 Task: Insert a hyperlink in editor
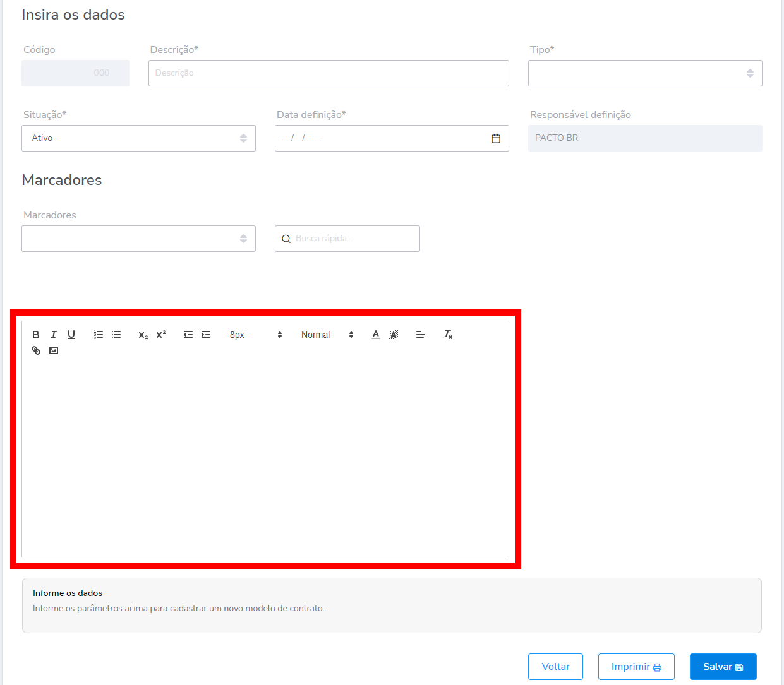(36, 350)
